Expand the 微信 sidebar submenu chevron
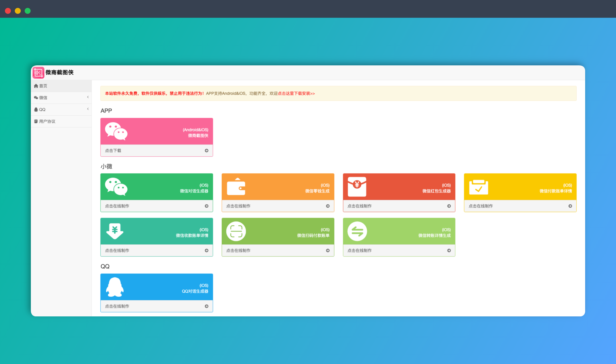616x364 pixels. [88, 97]
